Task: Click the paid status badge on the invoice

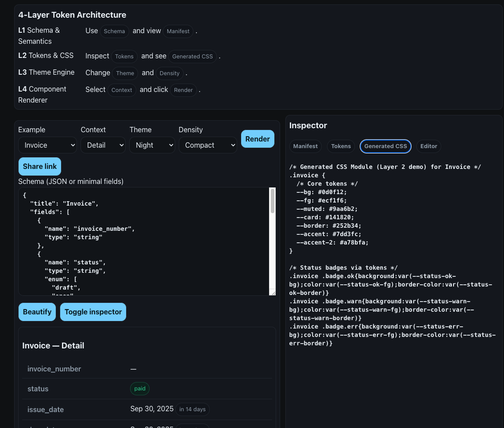Action: pos(139,389)
